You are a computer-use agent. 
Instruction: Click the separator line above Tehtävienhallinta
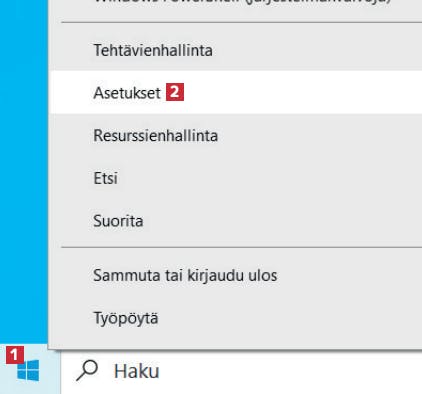point(242,23)
